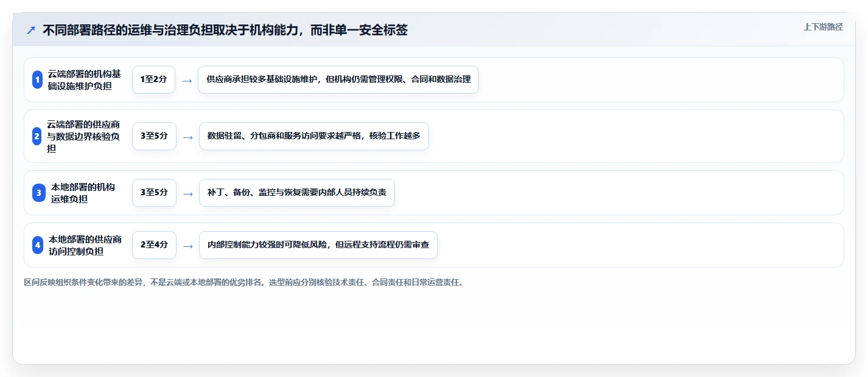Click the arrow before 补丁、备份、监控 description
Viewport: 868px width, 377px height.
(188, 193)
